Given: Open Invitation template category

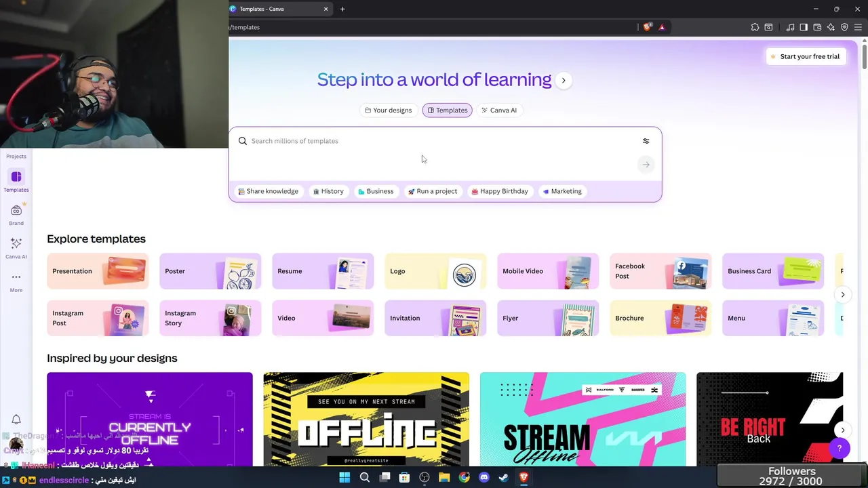Looking at the screenshot, I should click(x=435, y=318).
